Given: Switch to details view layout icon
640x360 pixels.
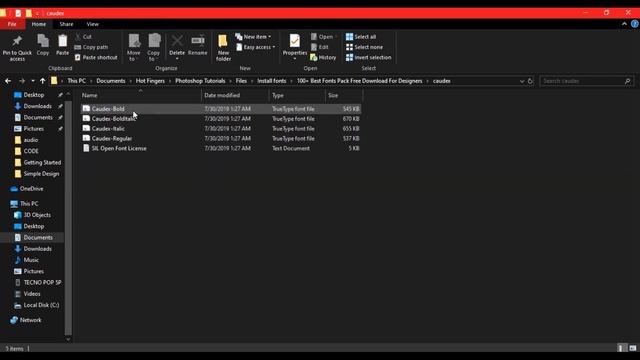Looking at the screenshot, I should (x=621, y=348).
